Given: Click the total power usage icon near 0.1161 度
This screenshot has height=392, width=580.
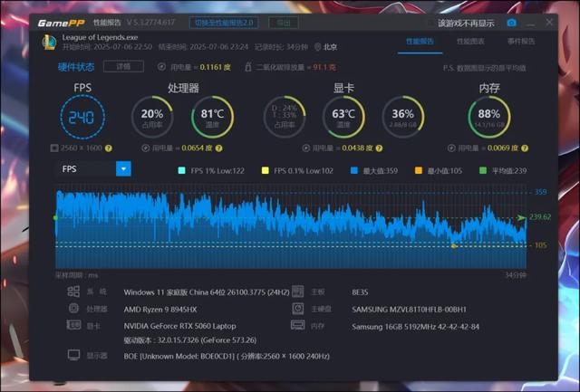Looking at the screenshot, I should point(161,67).
